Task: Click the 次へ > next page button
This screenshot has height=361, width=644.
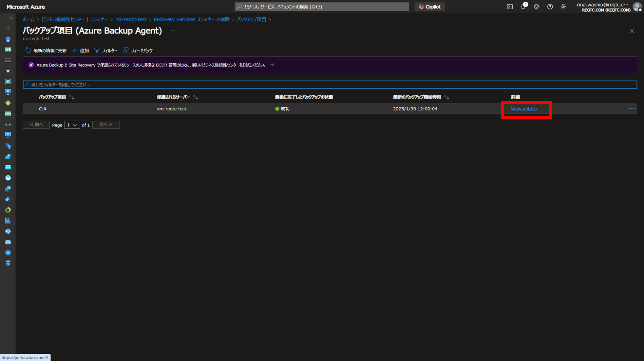Action: tap(106, 125)
